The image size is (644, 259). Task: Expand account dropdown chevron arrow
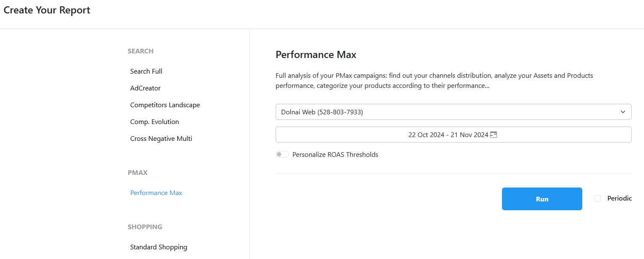pyautogui.click(x=623, y=112)
